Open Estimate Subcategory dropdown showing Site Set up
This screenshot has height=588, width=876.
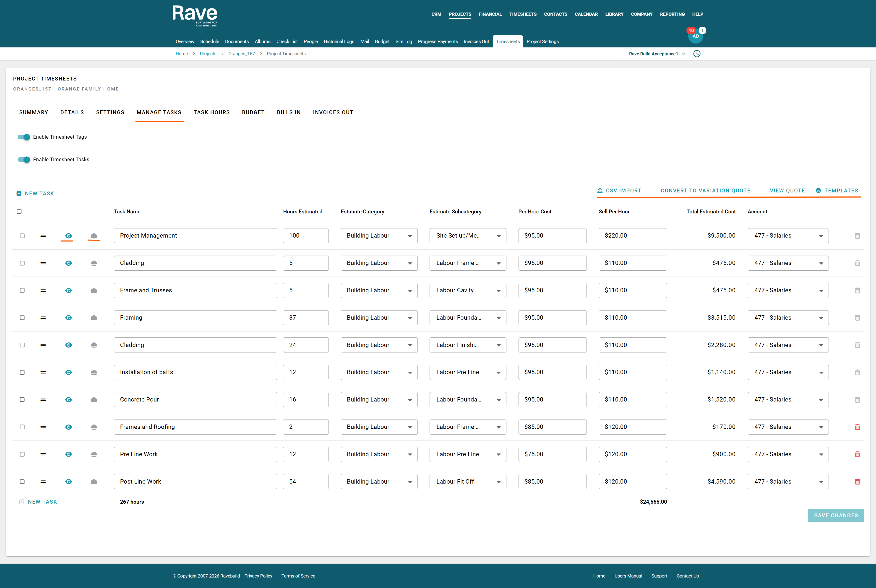pyautogui.click(x=468, y=236)
